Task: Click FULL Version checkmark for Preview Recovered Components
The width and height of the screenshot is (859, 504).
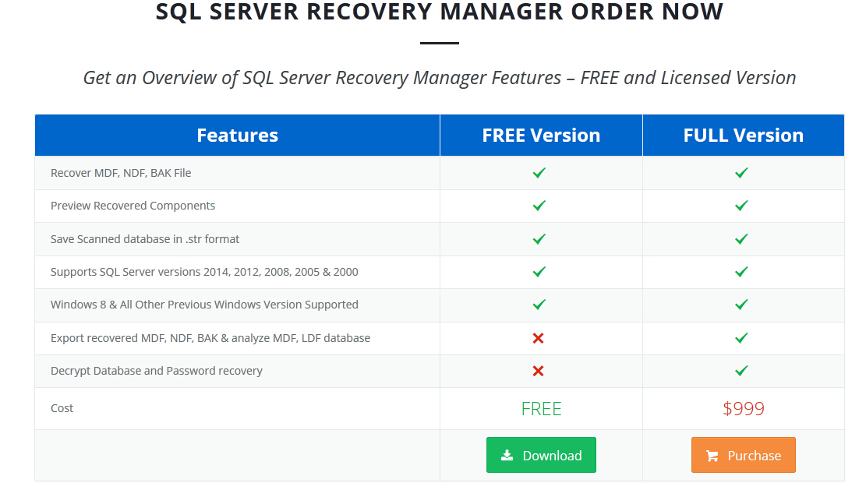Action: 741,206
